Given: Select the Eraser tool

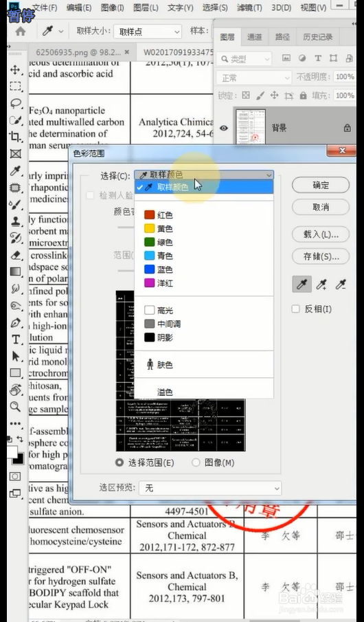Looking at the screenshot, I should [x=15, y=255].
